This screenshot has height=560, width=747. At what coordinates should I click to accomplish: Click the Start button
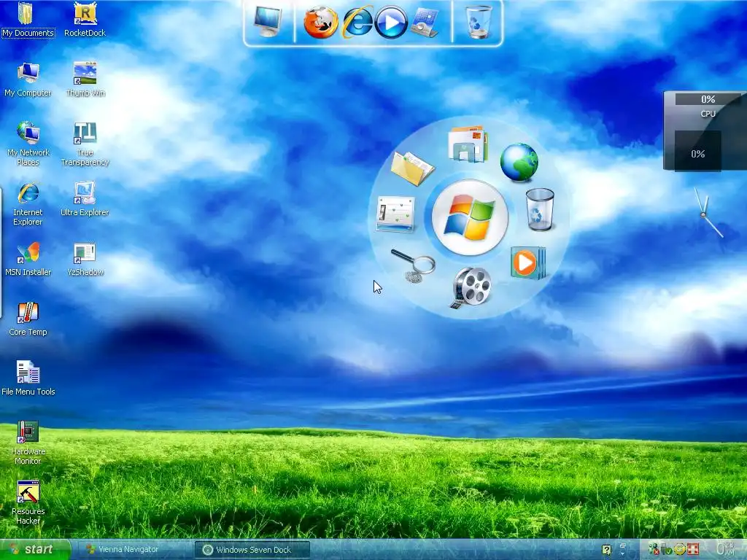[x=35, y=550]
